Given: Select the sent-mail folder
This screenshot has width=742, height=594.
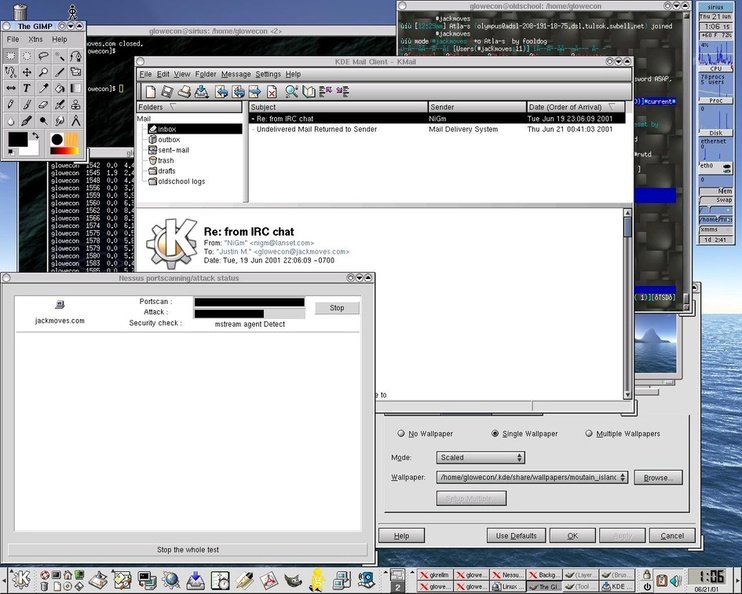Looking at the screenshot, I should coord(173,150).
